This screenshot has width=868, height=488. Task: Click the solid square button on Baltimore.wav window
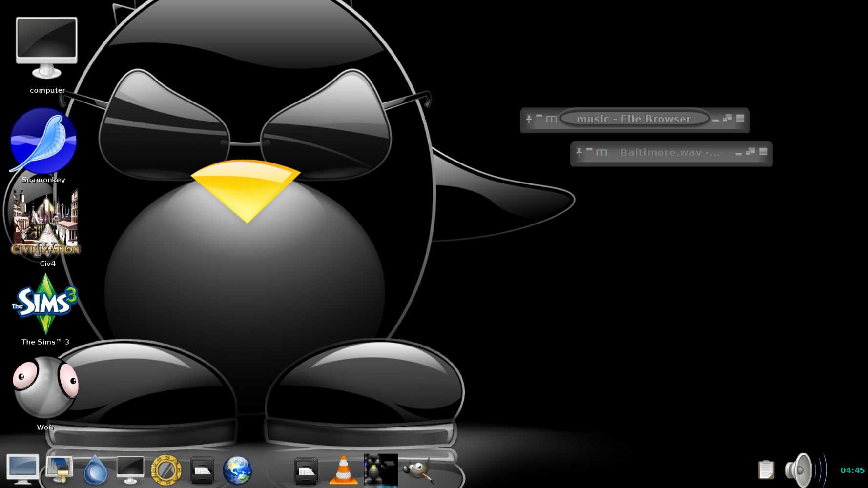pyautogui.click(x=763, y=152)
